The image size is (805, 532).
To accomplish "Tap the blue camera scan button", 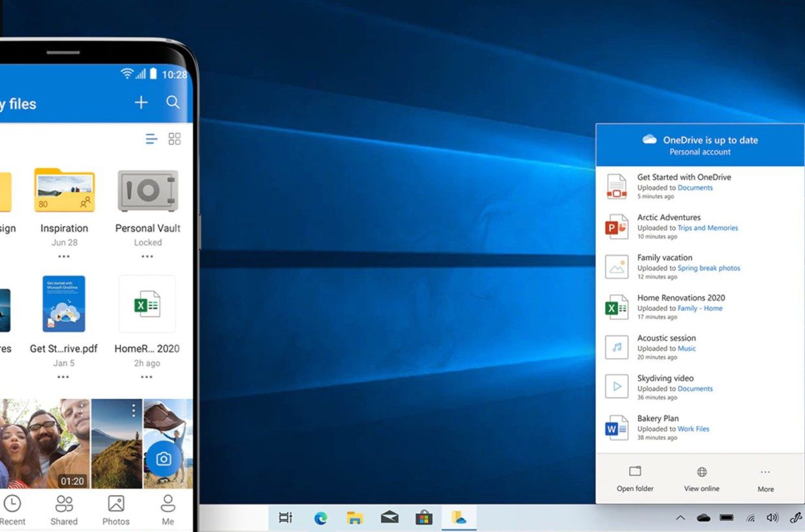I will pos(164,459).
